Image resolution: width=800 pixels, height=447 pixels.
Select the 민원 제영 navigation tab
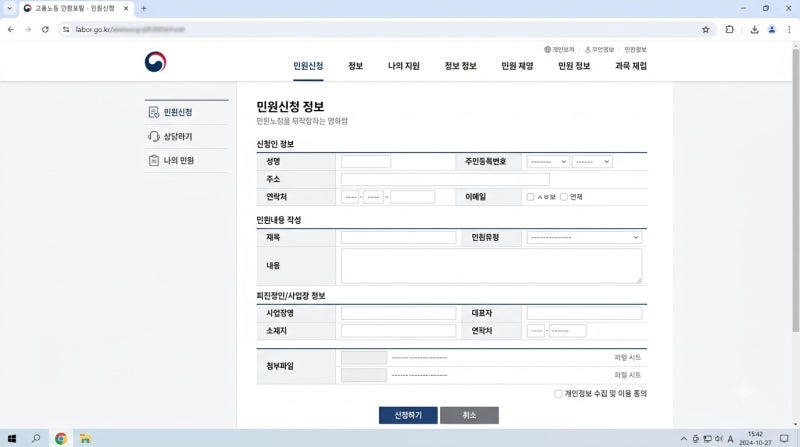pos(517,66)
